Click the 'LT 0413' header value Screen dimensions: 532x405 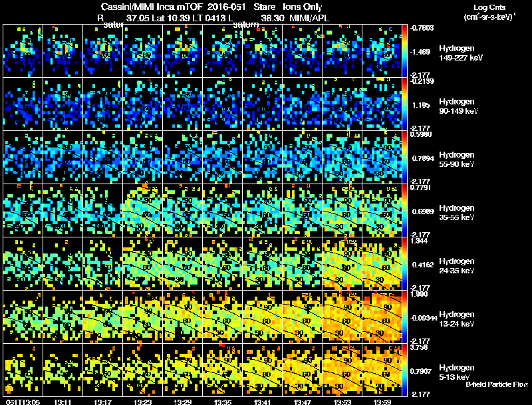click(209, 18)
